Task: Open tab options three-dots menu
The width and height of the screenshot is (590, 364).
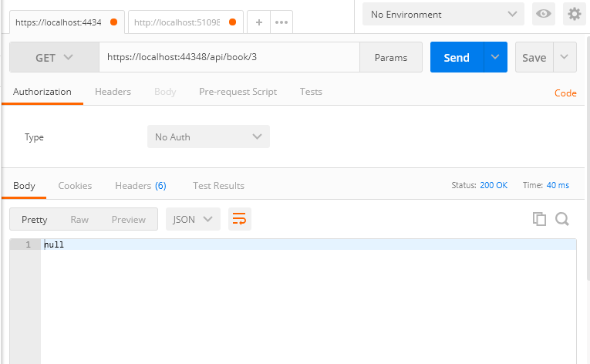Action: (282, 22)
